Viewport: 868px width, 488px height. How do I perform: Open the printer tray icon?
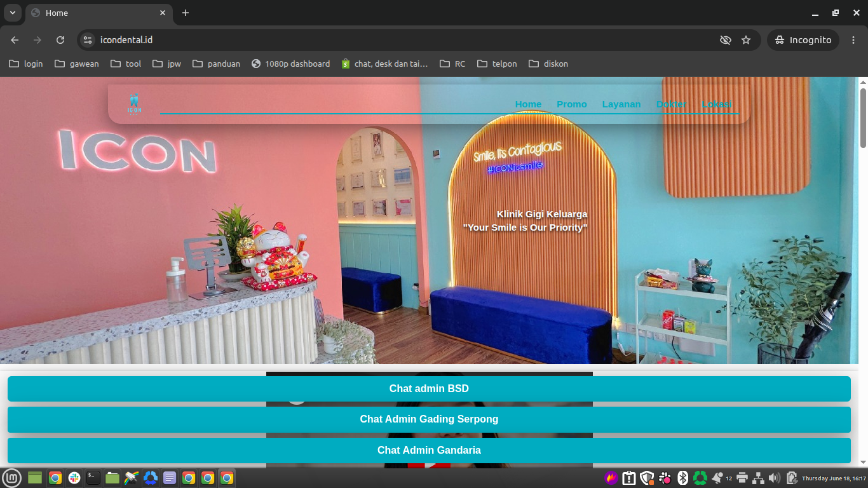click(x=742, y=478)
